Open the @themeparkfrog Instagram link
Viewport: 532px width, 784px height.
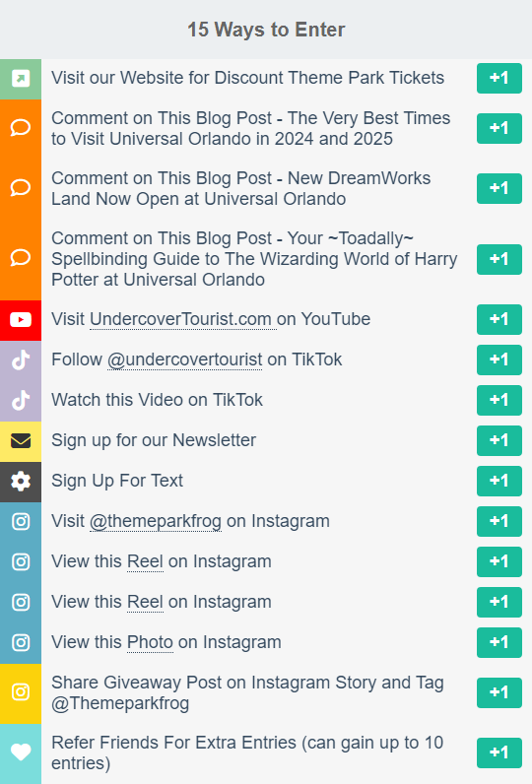156,521
